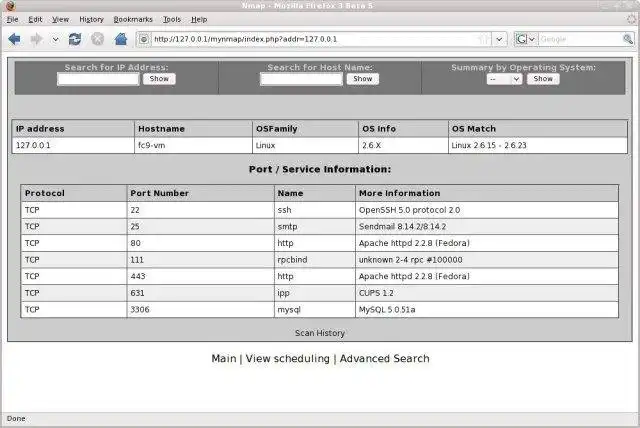The image size is (640, 428).
Task: Focus the Google search box
Action: tap(580, 39)
